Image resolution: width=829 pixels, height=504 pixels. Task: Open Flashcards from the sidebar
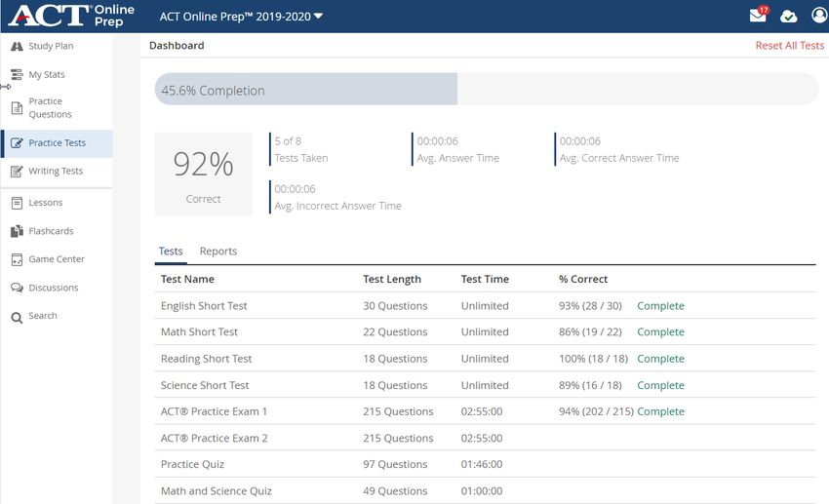57,231
